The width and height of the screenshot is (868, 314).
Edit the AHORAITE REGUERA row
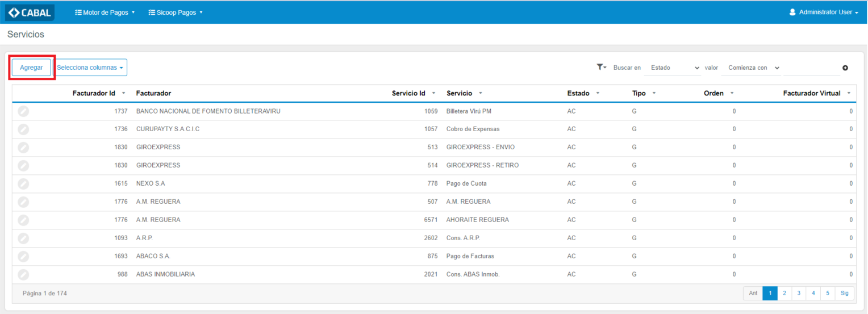click(23, 220)
